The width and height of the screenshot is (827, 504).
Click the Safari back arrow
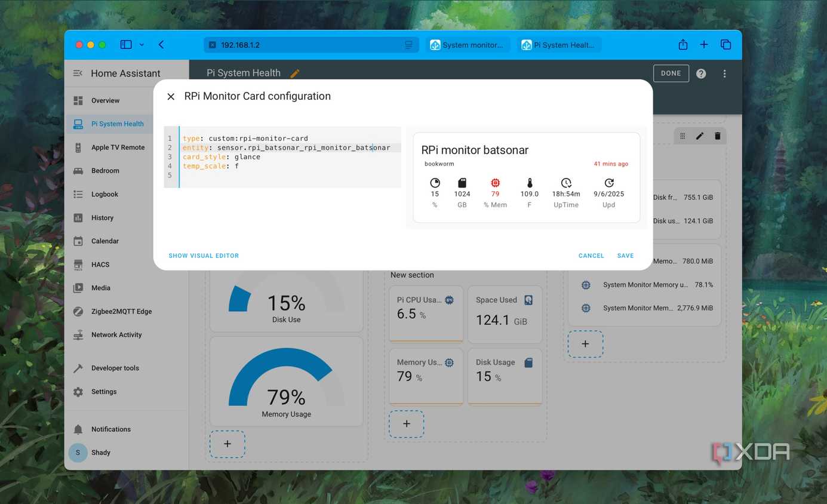click(161, 45)
